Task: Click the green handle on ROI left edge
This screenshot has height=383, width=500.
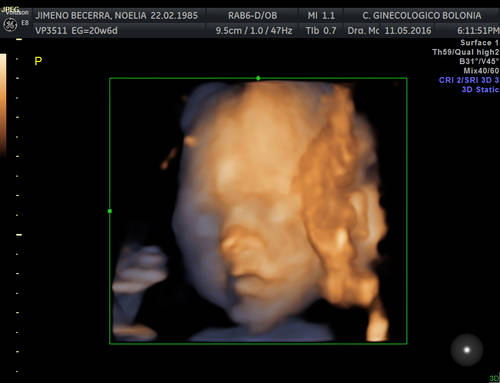Action: pos(110,211)
